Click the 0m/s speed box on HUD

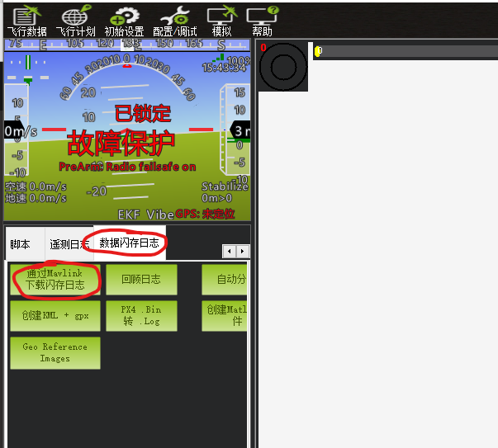[x=21, y=130]
